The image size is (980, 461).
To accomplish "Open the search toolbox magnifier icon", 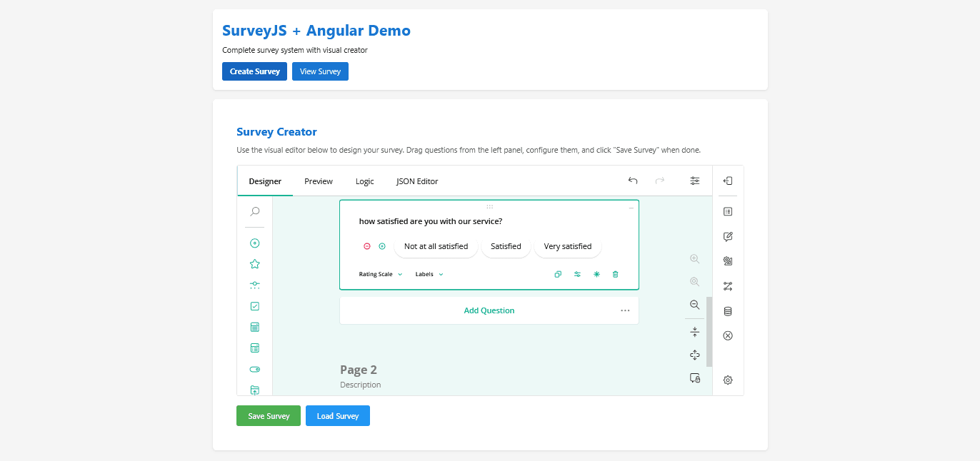I will tap(255, 211).
